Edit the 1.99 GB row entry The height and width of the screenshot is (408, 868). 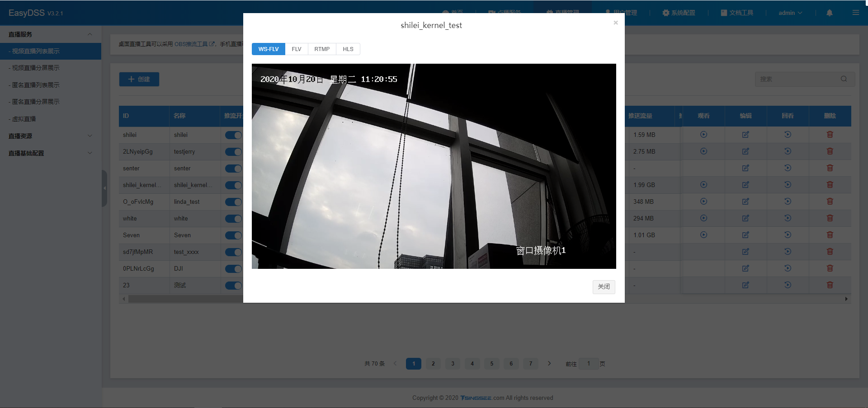[x=745, y=185]
